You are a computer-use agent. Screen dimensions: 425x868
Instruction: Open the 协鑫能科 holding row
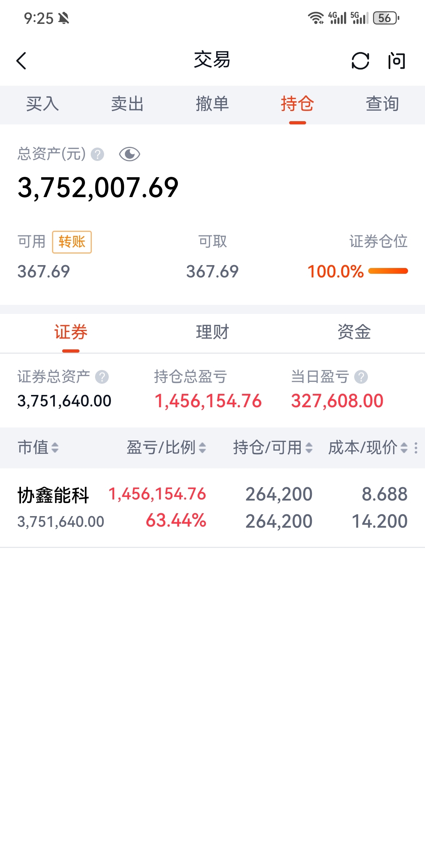(x=212, y=508)
